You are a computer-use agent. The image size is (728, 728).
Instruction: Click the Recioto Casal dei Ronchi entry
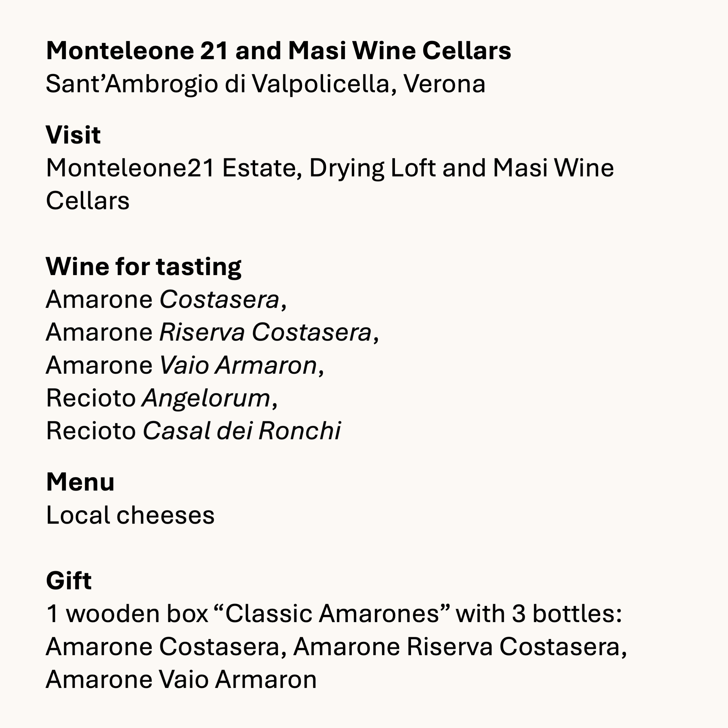tap(193, 431)
